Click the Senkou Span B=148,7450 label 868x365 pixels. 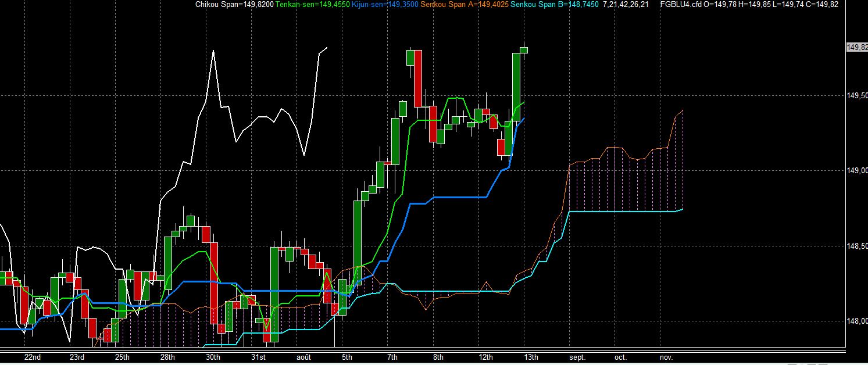[x=555, y=5]
